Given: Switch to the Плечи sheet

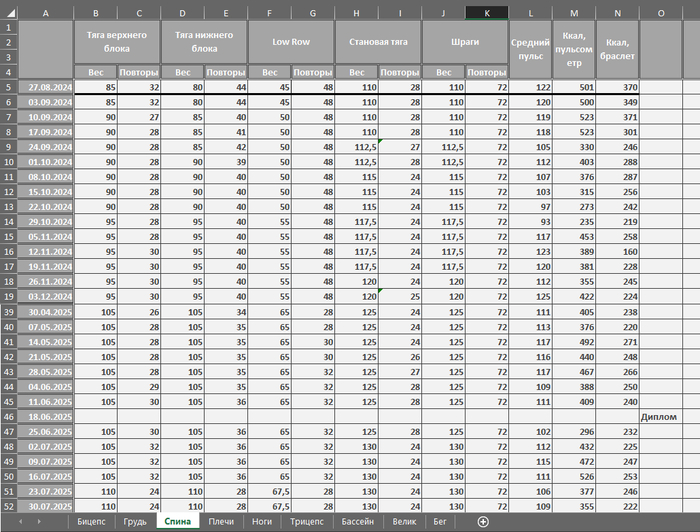Looking at the screenshot, I should pyautogui.click(x=221, y=521).
